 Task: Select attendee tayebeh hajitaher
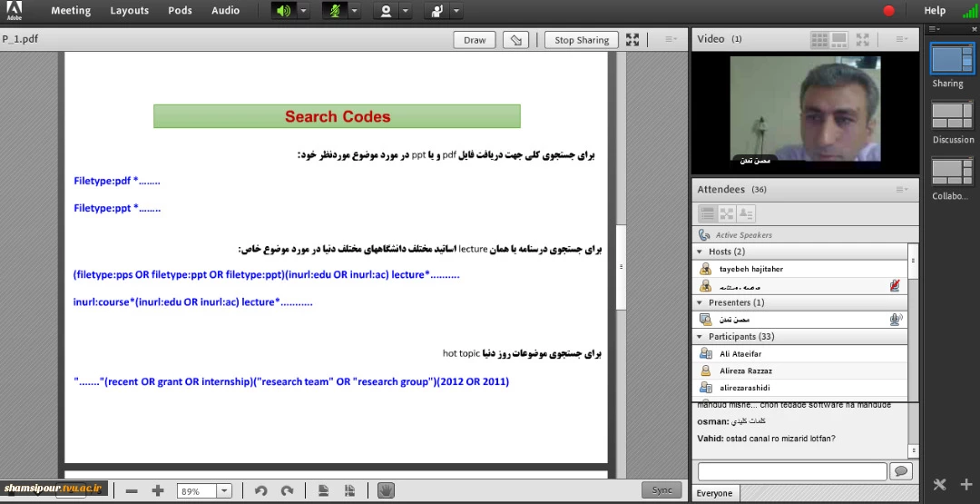tap(800, 269)
